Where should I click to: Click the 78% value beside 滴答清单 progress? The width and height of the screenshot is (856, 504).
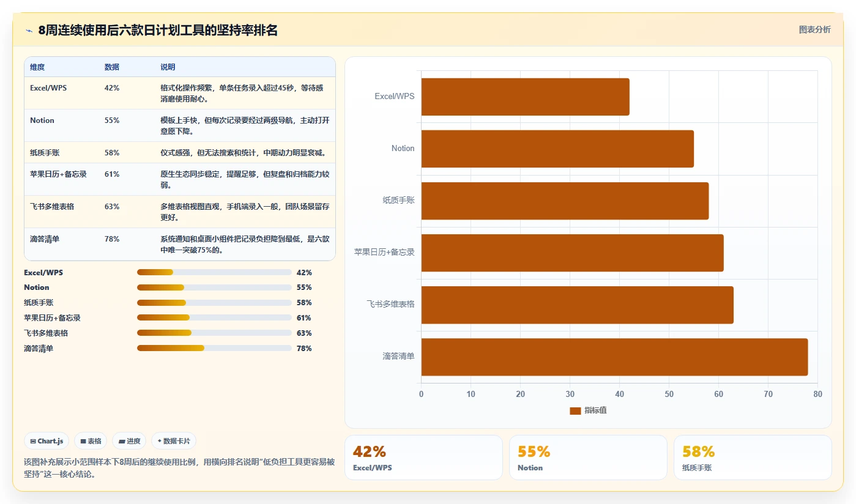click(x=304, y=349)
